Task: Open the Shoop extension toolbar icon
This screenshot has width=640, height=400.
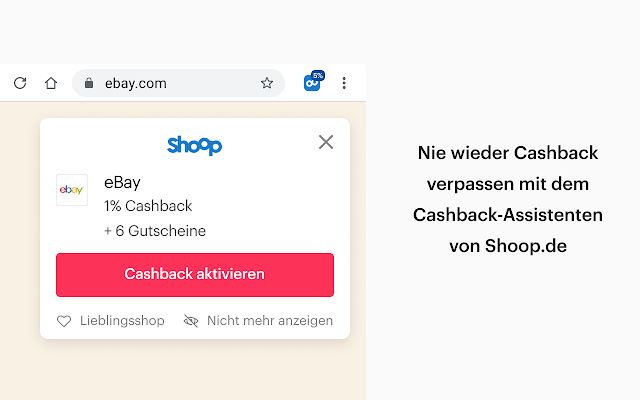Action: pyautogui.click(x=311, y=84)
